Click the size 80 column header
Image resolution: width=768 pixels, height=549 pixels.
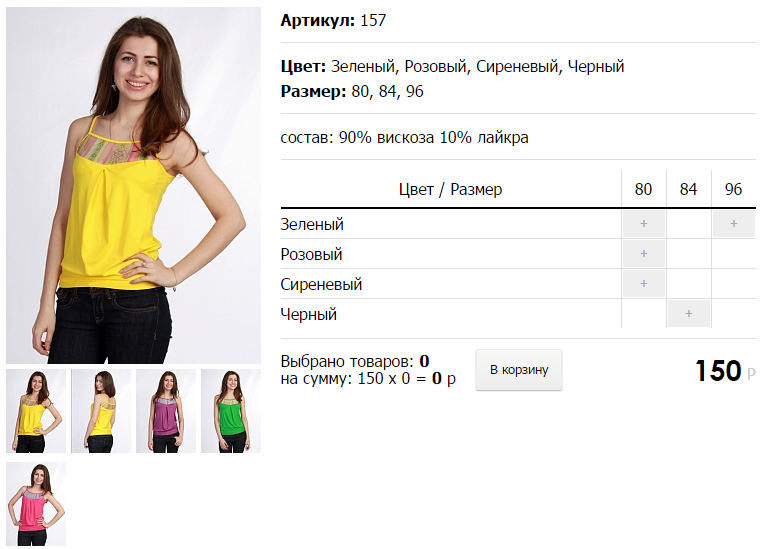coord(644,189)
